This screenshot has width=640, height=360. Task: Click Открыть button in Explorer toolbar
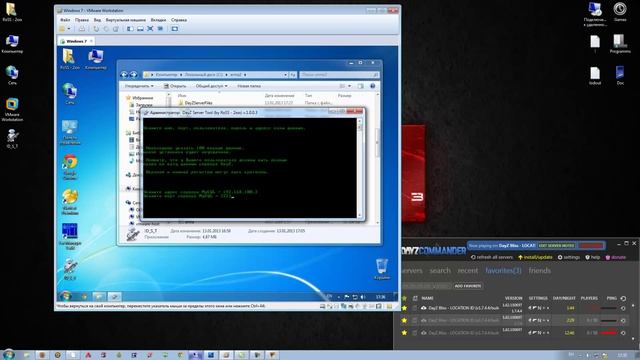(175, 86)
